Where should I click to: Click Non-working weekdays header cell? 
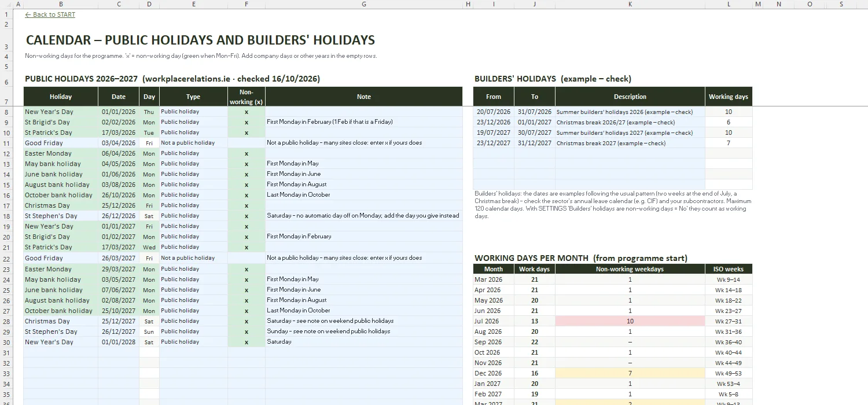(630, 269)
